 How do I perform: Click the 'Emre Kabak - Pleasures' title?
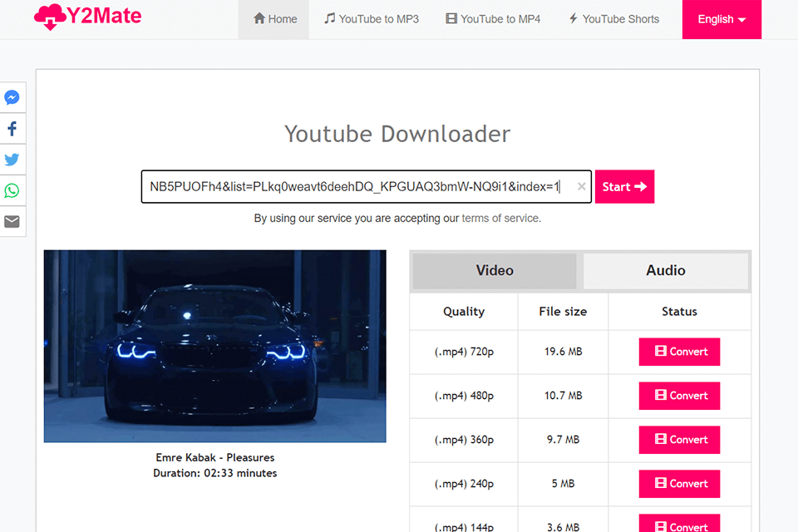tap(214, 457)
